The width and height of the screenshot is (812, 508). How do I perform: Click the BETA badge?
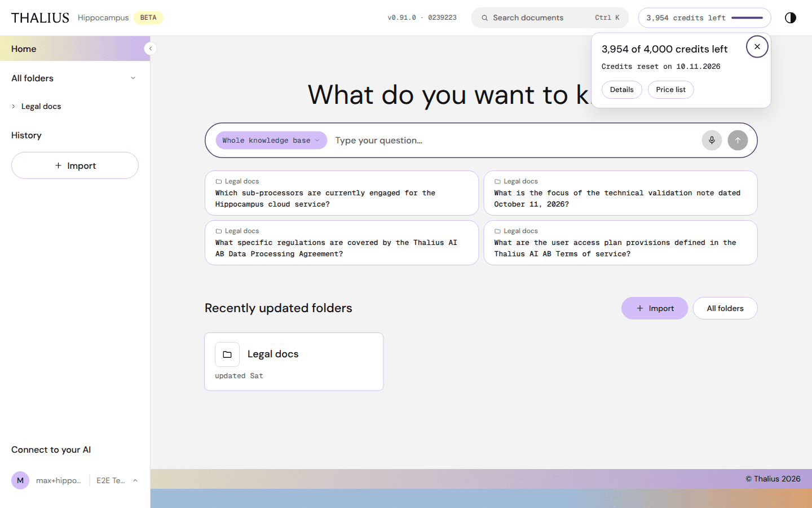148,18
